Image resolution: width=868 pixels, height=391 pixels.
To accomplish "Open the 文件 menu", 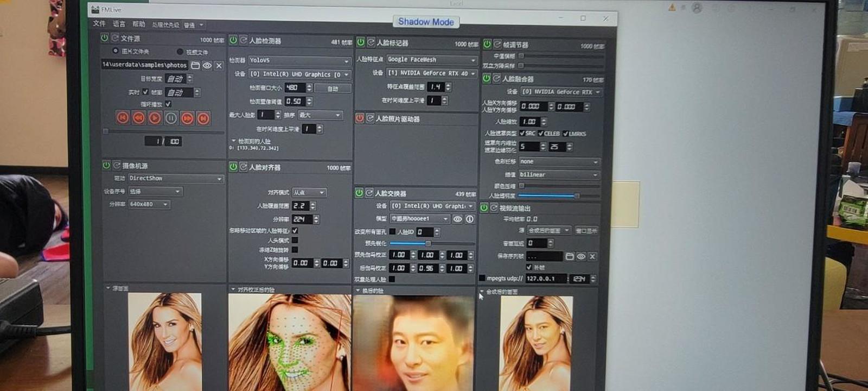I will 99,24.
